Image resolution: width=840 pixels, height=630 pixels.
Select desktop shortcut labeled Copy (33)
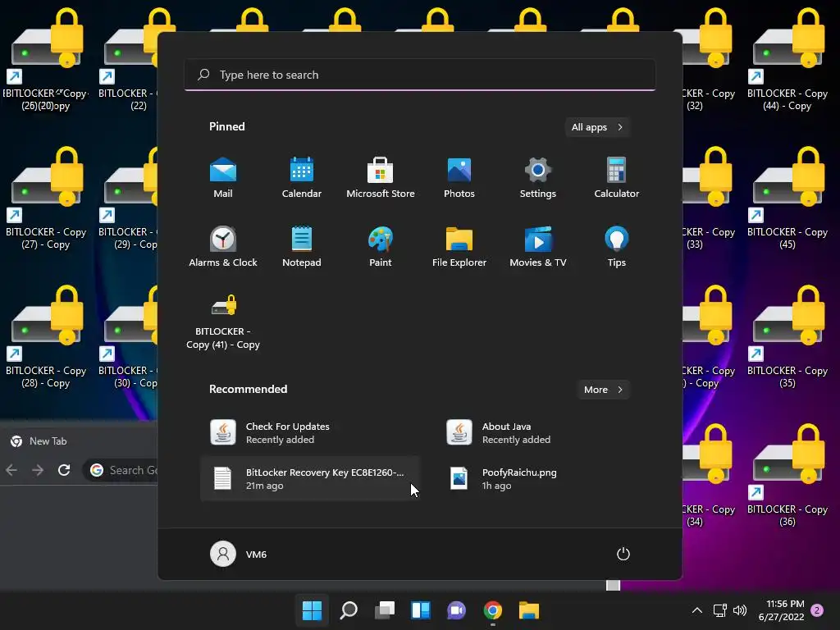click(710, 199)
